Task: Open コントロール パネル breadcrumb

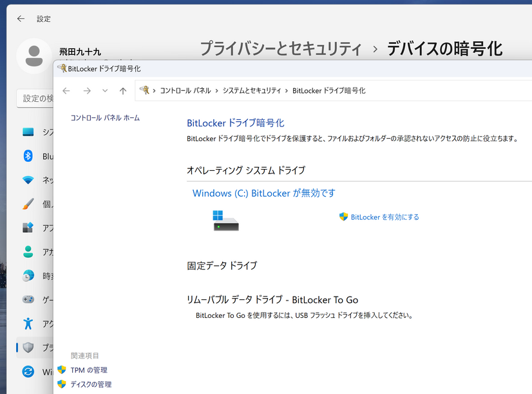Action: click(185, 91)
